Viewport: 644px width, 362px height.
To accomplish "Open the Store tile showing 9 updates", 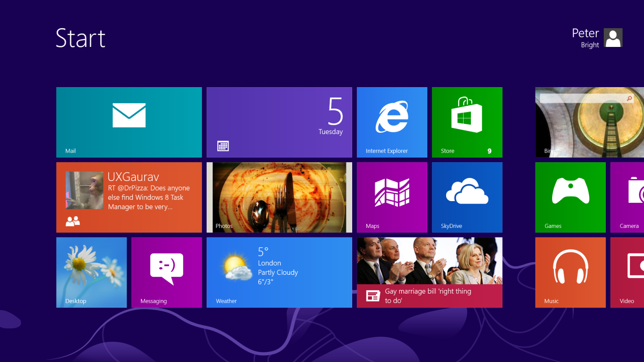I will [x=467, y=122].
